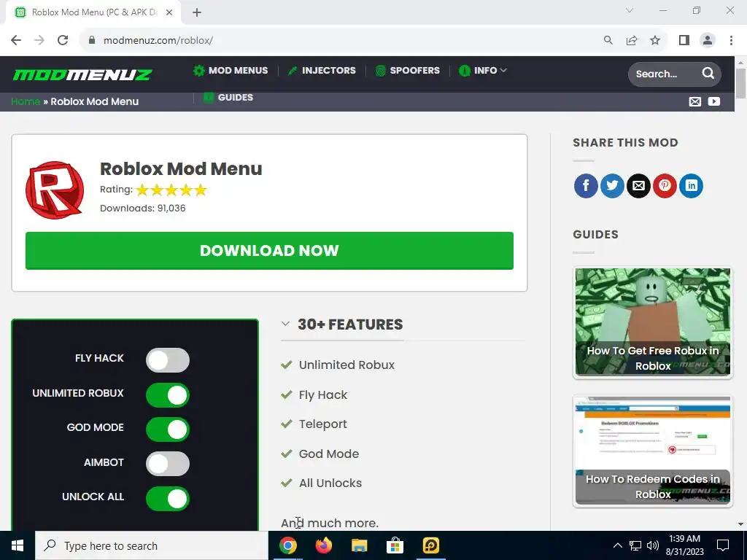Open File Explorer from the taskbar
747x560 pixels.
click(x=359, y=545)
